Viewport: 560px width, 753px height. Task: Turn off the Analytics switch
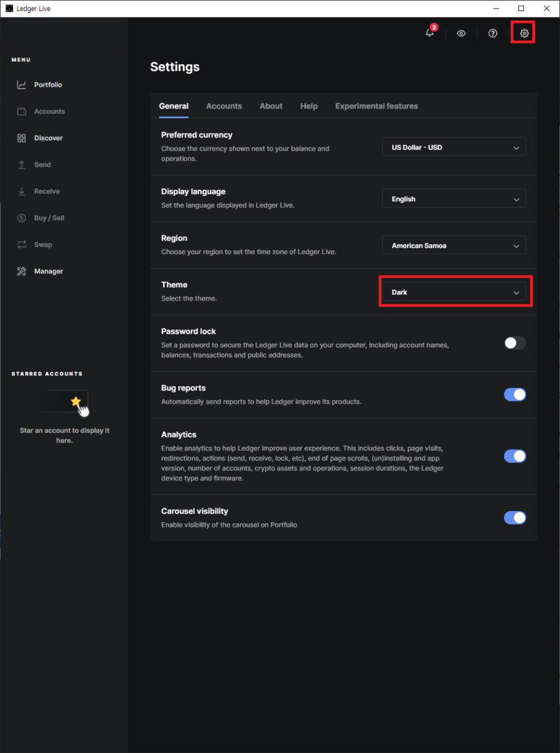point(515,456)
